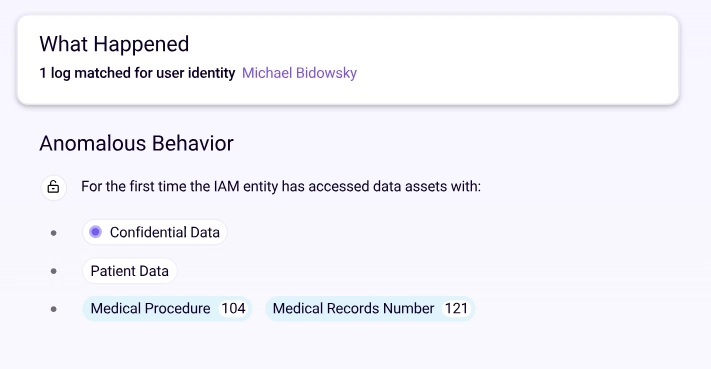Click the bullet beside Medical Procedure

tap(54, 309)
